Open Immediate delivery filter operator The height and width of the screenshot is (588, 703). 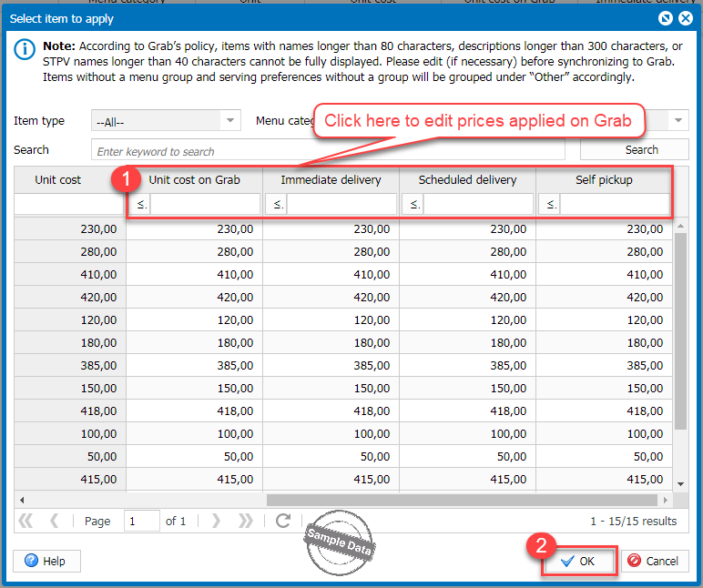277,205
